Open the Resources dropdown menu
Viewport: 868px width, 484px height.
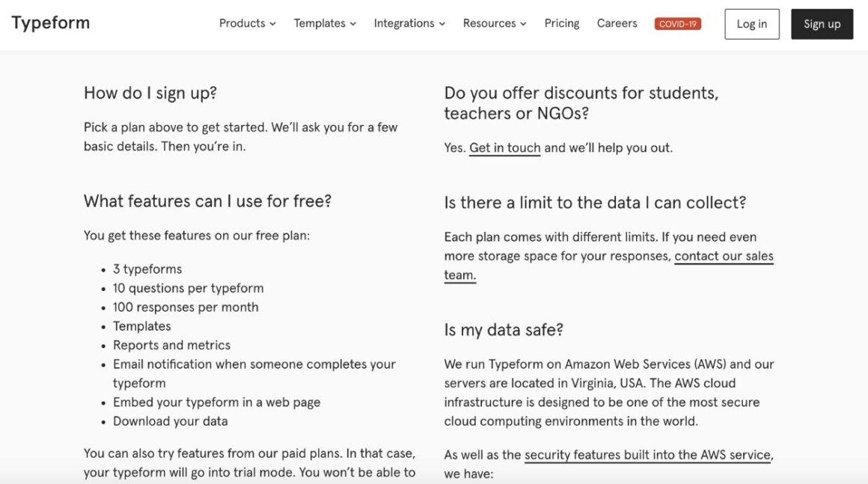click(x=495, y=23)
